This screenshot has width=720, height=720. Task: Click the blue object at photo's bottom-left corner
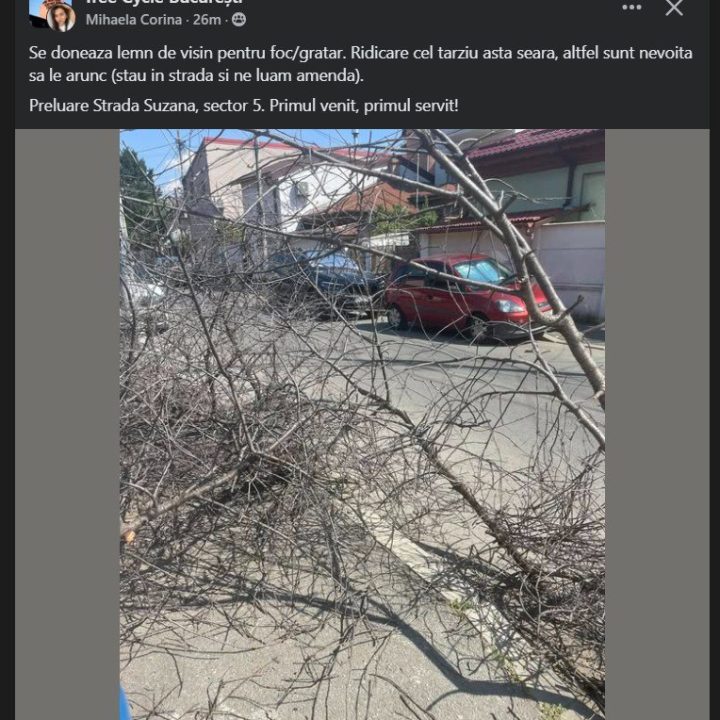pyautogui.click(x=124, y=703)
